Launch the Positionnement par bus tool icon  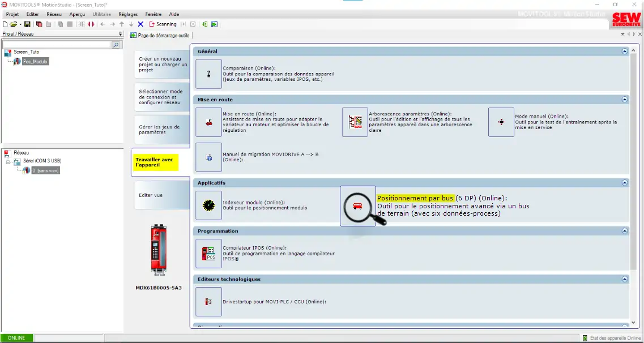pos(358,206)
